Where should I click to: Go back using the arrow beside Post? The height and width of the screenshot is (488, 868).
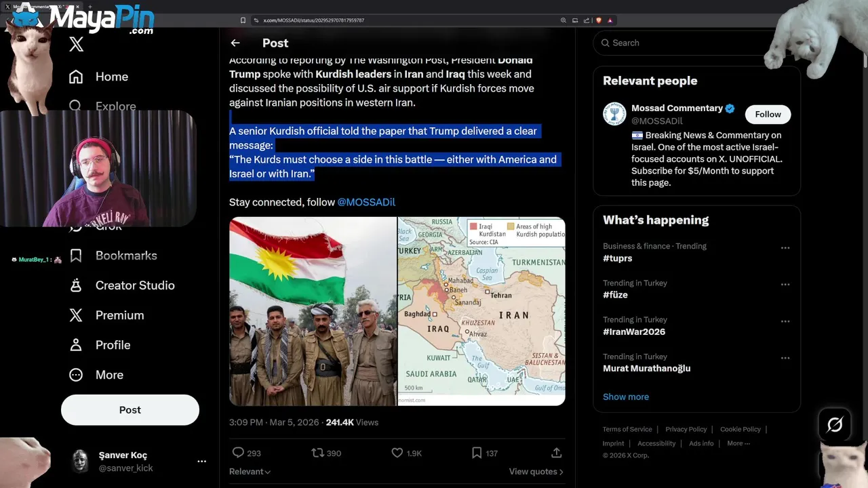pos(235,43)
